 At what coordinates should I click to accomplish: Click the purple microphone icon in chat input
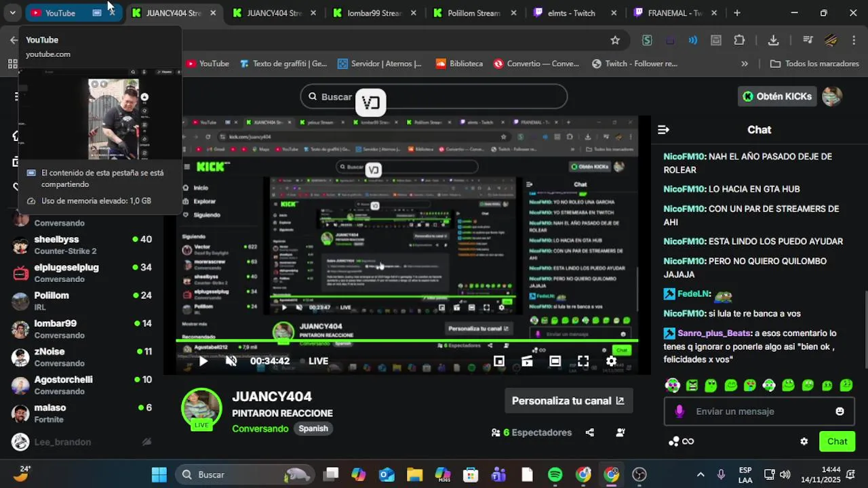click(679, 411)
